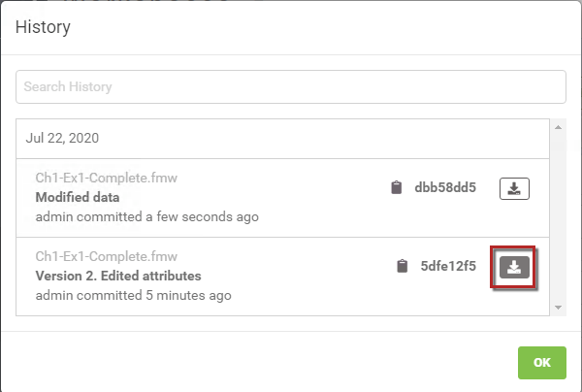582x392 pixels.
Task: Copy commit ID with clipboard icon beside 5dfe12f5
Action: click(x=403, y=266)
